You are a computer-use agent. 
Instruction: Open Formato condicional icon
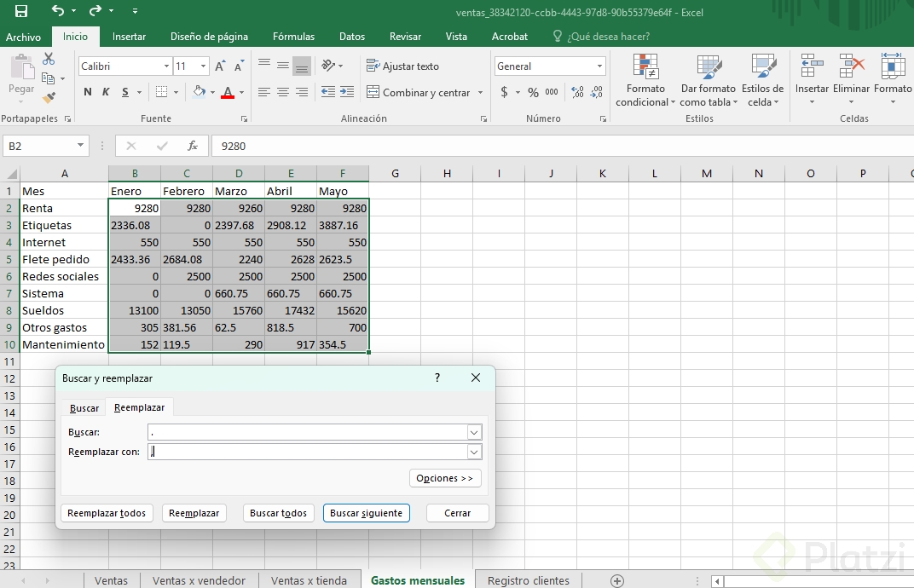[x=645, y=66]
